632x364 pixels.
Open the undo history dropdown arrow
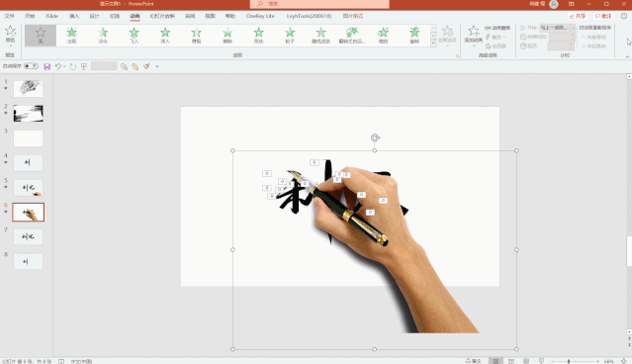coord(64,66)
